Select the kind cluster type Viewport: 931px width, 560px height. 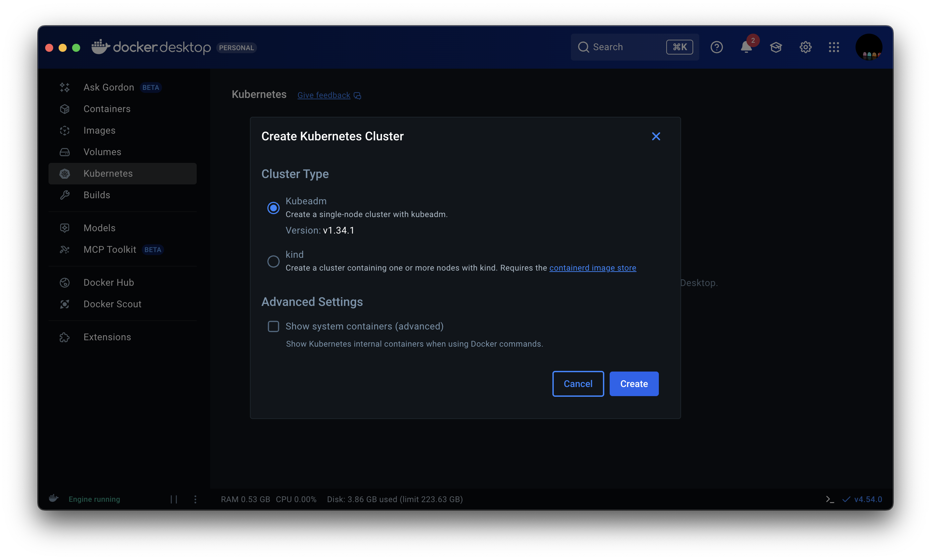point(274,261)
